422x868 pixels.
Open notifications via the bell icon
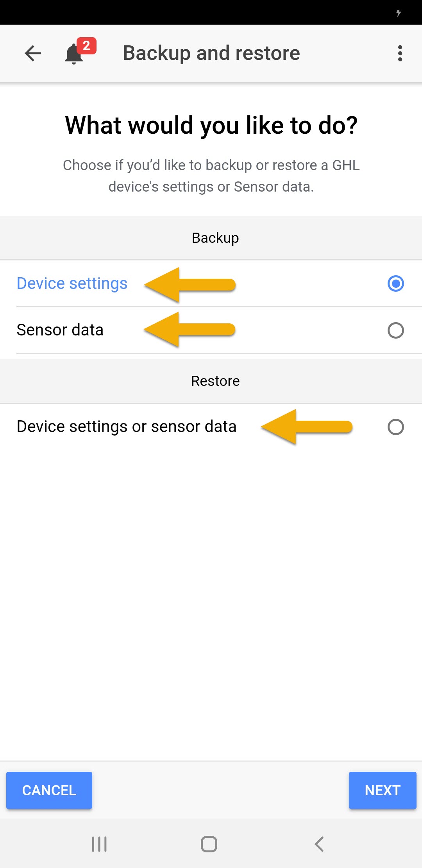pos(73,55)
